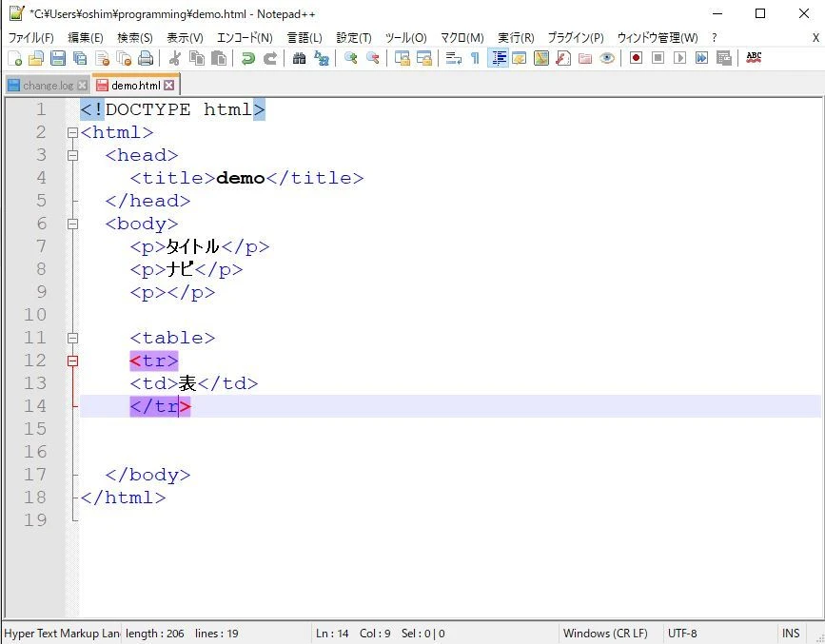This screenshot has height=644, width=825.
Task: Save the current file with the floppy icon
Action: click(x=58, y=58)
